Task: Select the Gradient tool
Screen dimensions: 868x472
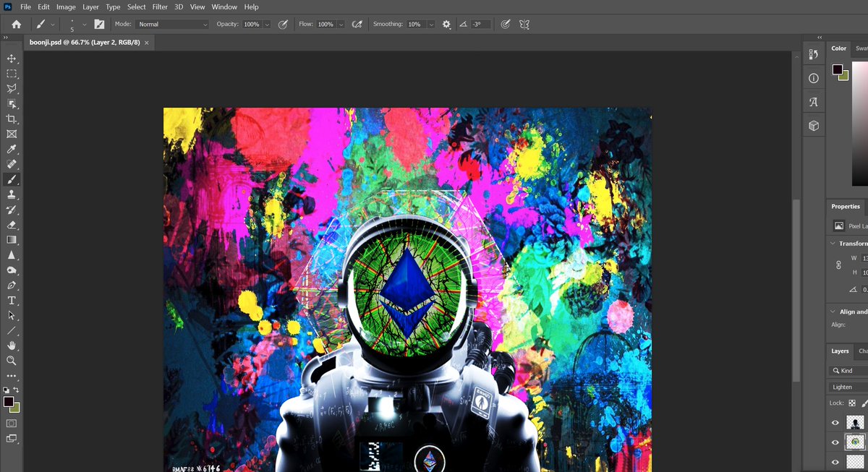Action: click(12, 240)
